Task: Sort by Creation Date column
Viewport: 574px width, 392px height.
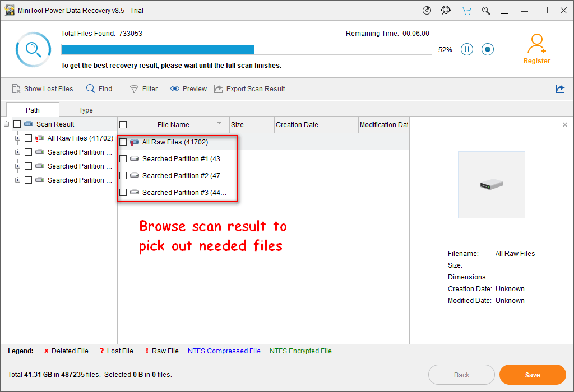Action: [x=316, y=125]
